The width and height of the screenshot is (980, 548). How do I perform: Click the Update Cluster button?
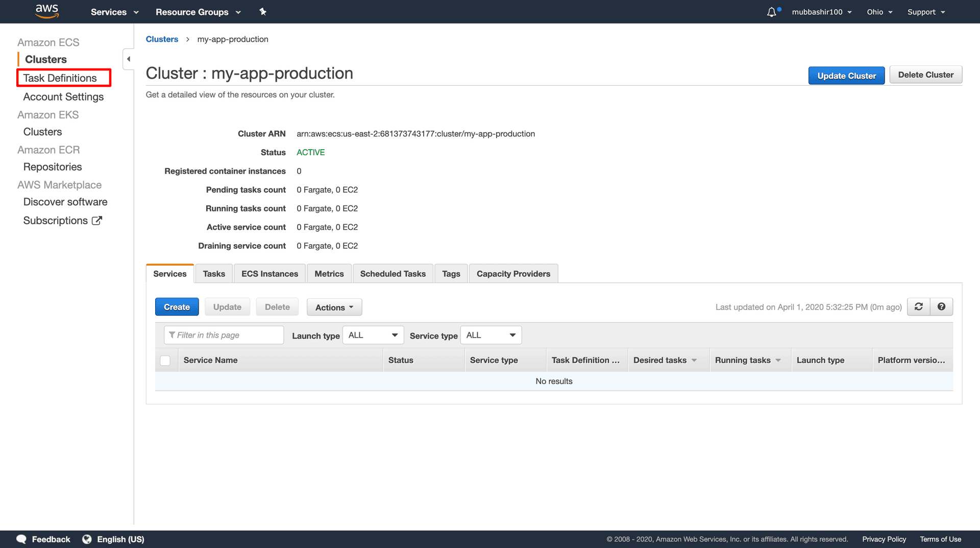(846, 76)
